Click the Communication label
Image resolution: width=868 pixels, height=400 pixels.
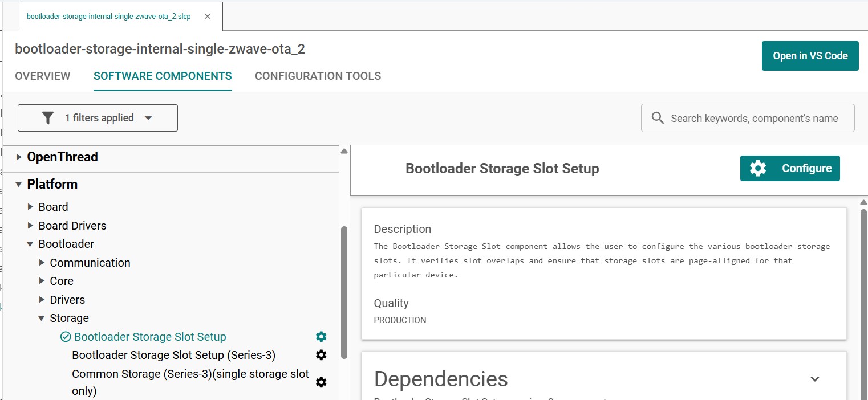(x=90, y=263)
